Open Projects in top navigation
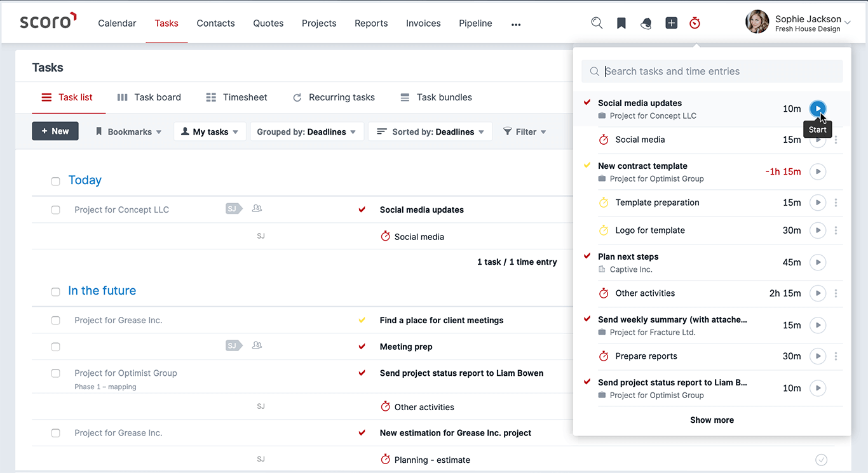 pos(319,23)
